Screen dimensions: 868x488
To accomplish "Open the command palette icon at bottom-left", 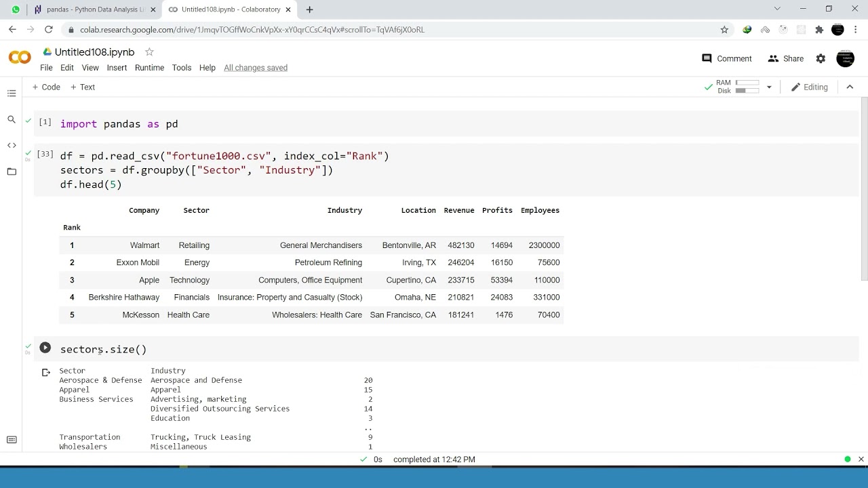I will (x=12, y=440).
